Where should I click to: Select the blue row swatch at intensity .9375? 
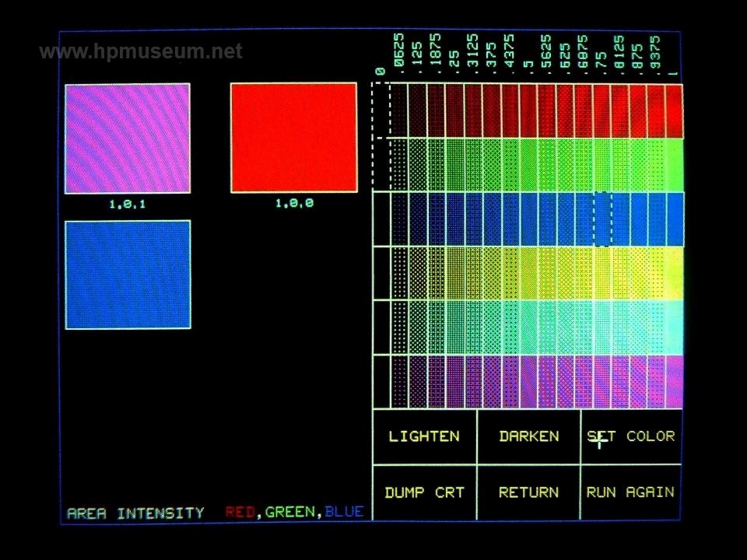[x=657, y=219]
